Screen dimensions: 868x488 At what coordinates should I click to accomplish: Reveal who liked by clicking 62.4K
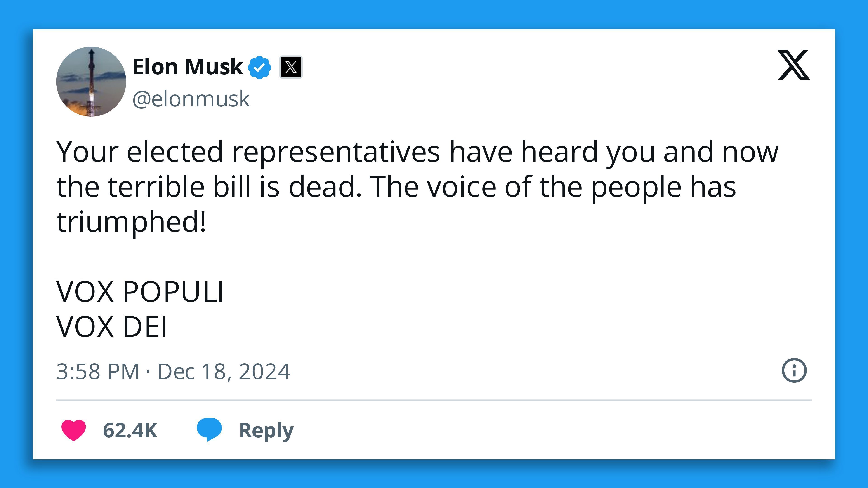pos(130,430)
